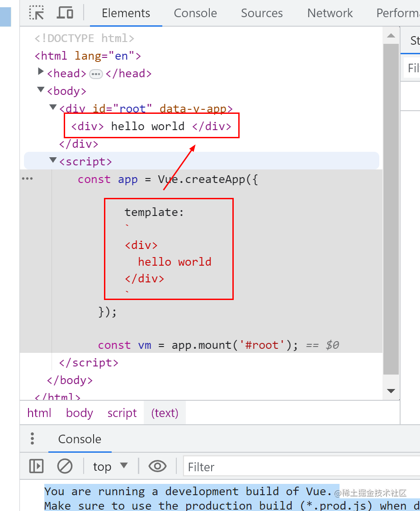This screenshot has height=511, width=420.
Task: Expand the collapsed head element
Action: click(x=41, y=71)
